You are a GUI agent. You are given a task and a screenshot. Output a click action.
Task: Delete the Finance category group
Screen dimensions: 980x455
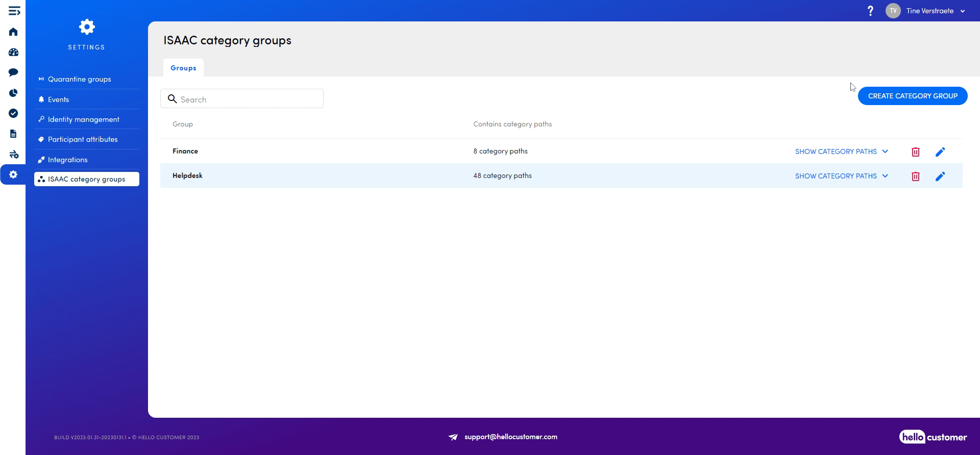[x=915, y=152]
